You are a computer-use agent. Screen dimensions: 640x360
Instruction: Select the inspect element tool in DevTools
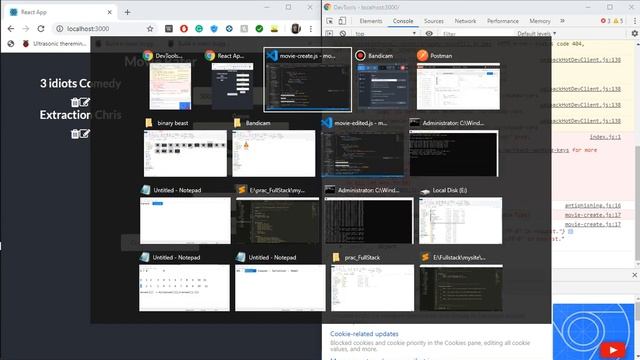(330, 21)
